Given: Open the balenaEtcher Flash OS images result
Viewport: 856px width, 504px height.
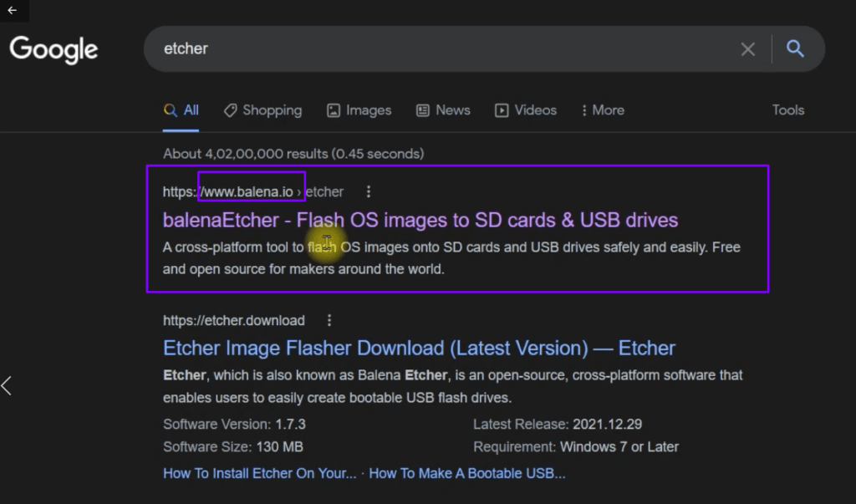Looking at the screenshot, I should 420,220.
